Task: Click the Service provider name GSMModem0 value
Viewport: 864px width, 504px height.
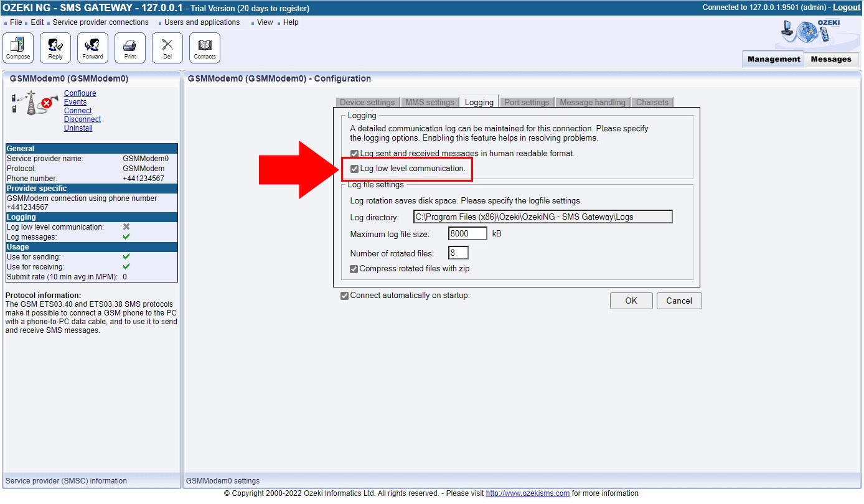Action: coord(146,159)
